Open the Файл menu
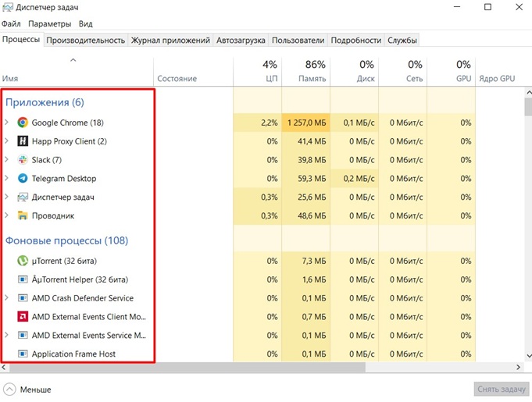Viewport: 532px width, 402px height. coord(11,23)
